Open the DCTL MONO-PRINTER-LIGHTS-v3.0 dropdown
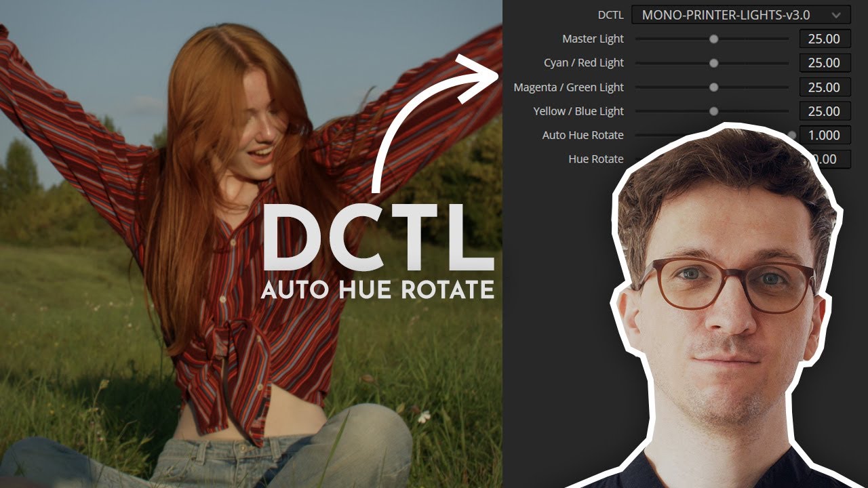 click(741, 14)
